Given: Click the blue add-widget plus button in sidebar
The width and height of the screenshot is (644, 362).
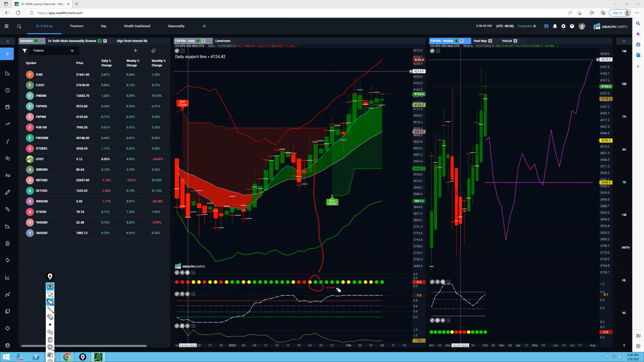Looking at the screenshot, I should (7, 54).
